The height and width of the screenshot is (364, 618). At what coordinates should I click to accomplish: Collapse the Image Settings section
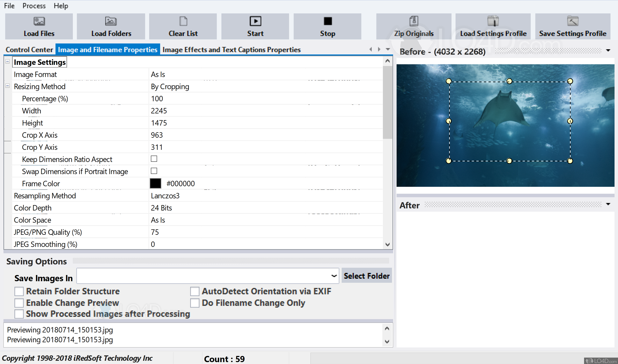coord(7,62)
